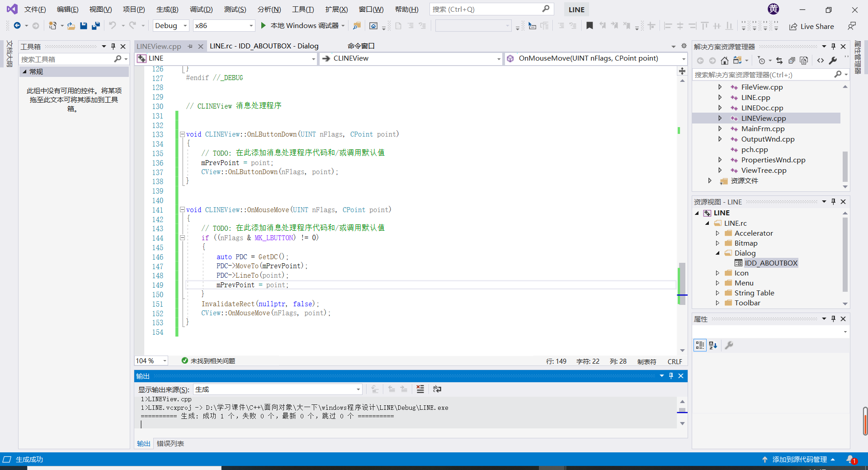Collapse all nodes in Solution Explorer
Viewport: 868px width, 470px height.
tap(792, 60)
